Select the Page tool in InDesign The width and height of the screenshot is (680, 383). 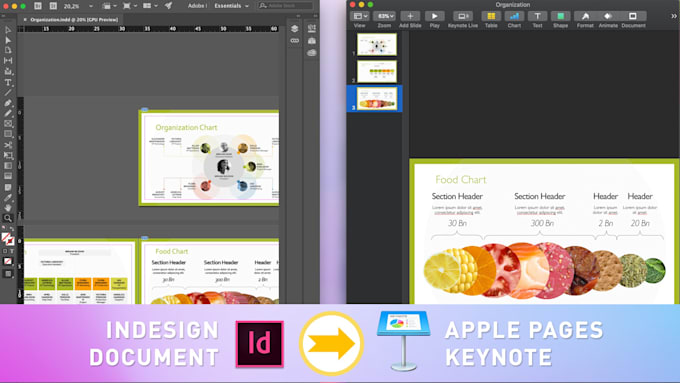(8, 50)
